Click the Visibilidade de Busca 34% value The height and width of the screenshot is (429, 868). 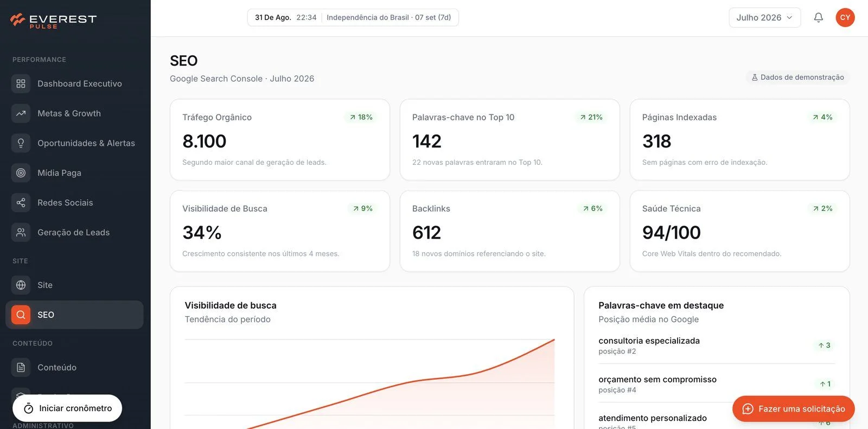coord(202,233)
